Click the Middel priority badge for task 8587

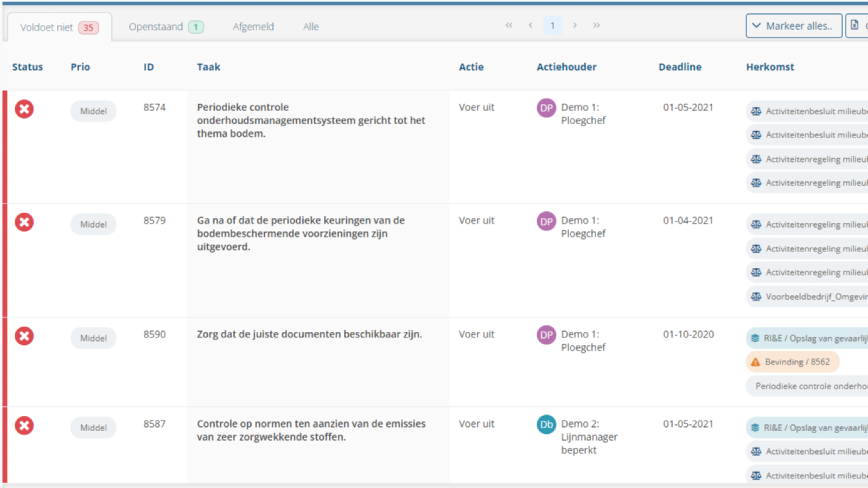[x=93, y=428]
